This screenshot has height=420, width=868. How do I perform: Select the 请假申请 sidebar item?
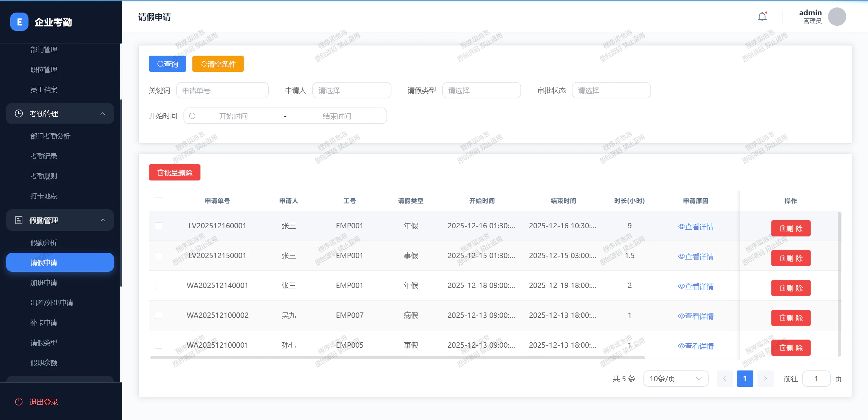click(60, 262)
